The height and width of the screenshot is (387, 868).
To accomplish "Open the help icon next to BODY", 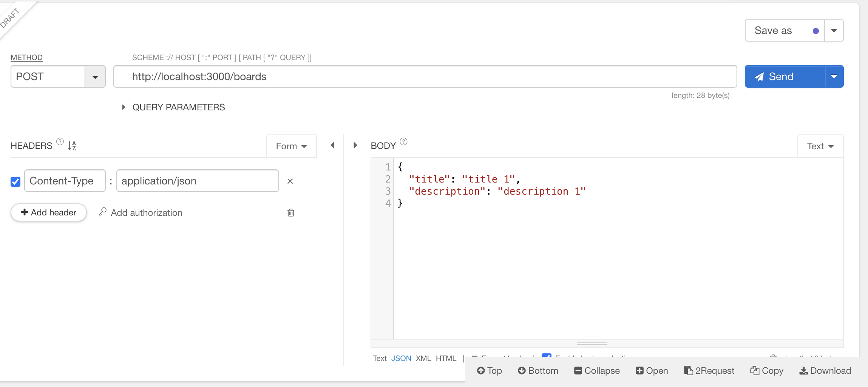I will pos(403,142).
